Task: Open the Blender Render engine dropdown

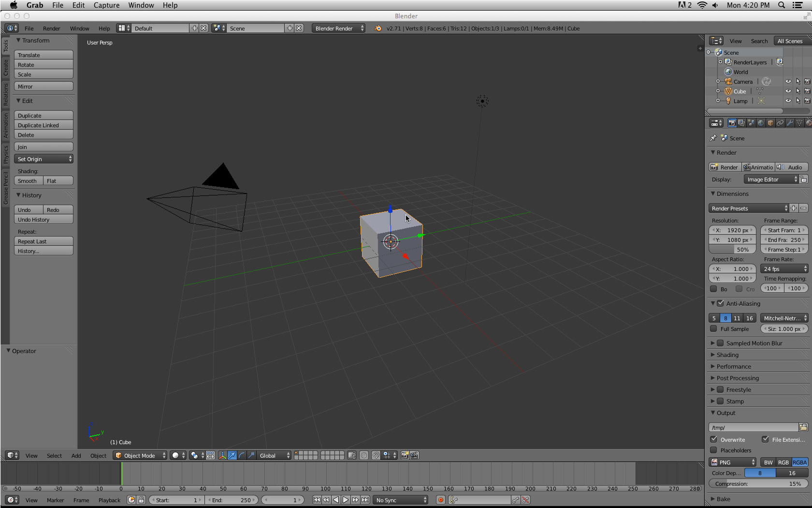Action: [x=338, y=28]
